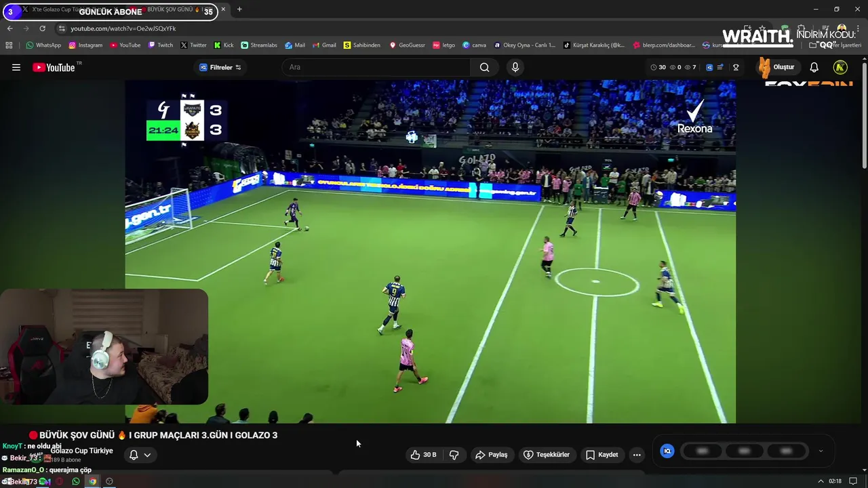View site info icon in address bar
The width and height of the screenshot is (868, 488).
tap(61, 28)
